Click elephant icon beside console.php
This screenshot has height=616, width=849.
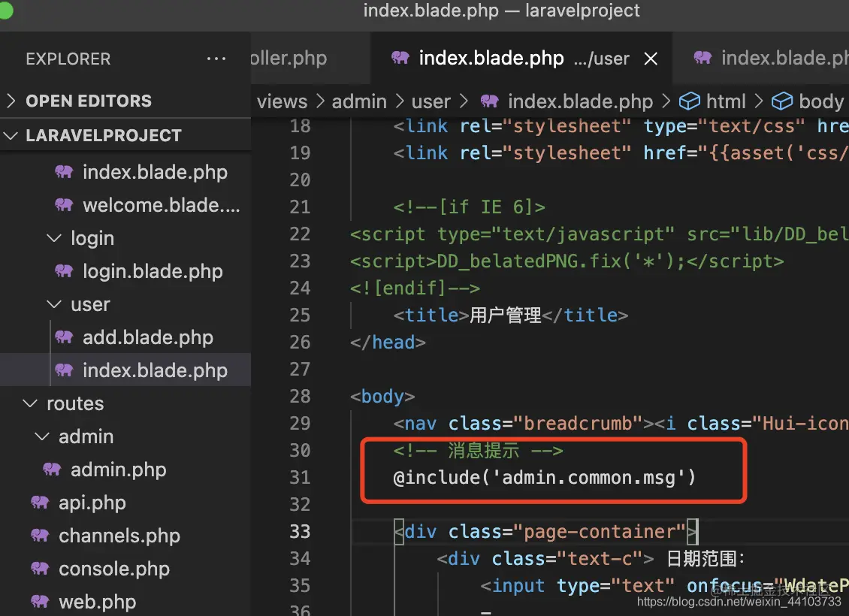coord(40,568)
